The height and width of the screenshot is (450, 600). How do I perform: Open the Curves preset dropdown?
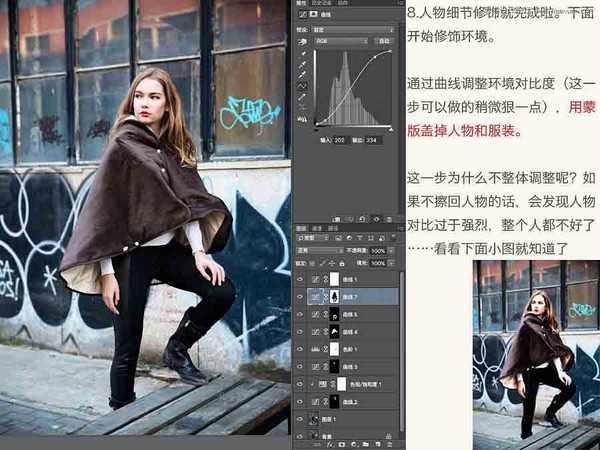point(355,31)
